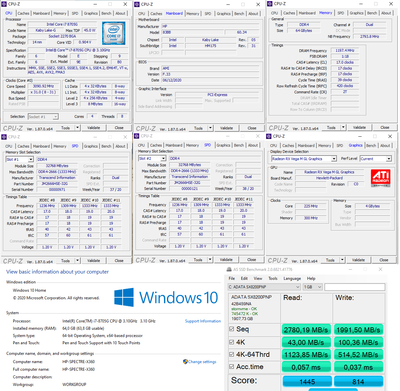
Task: Switch to Caches tab in the CPU window
Action: pyautogui.click(x=23, y=13)
